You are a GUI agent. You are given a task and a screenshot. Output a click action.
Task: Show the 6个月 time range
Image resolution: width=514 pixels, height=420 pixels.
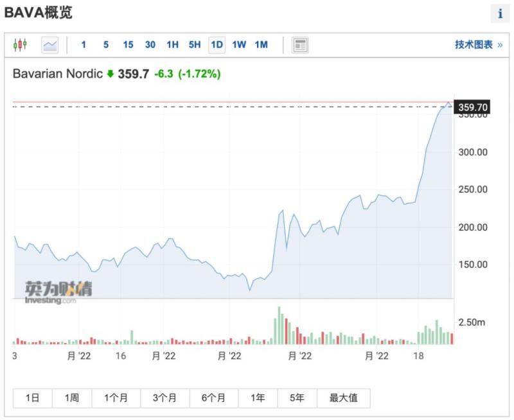coord(214,398)
